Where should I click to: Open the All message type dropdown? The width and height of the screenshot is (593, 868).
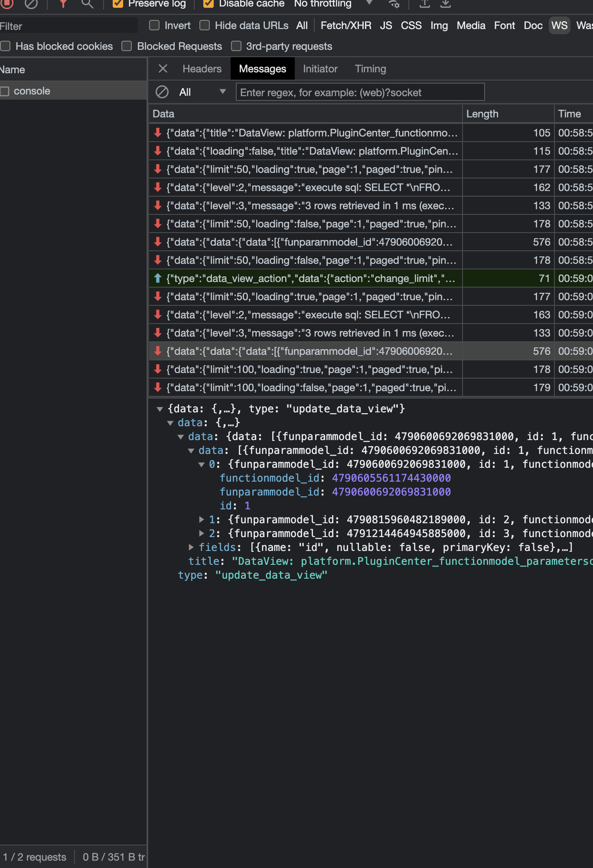click(202, 92)
